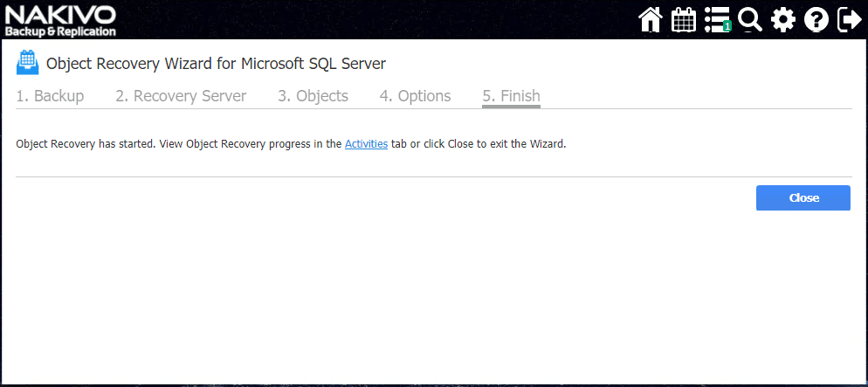This screenshot has width=868, height=387.
Task: Open the Activities list icon
Action: [716, 19]
